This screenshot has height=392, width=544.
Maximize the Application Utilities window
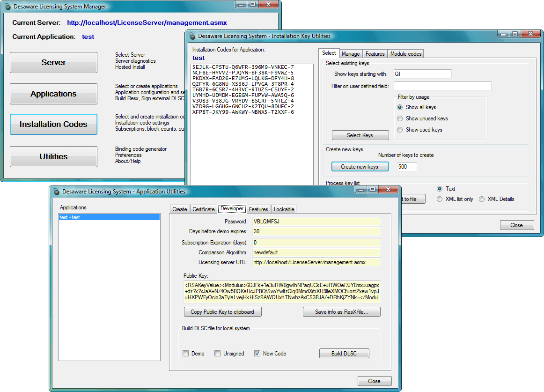click(x=372, y=190)
